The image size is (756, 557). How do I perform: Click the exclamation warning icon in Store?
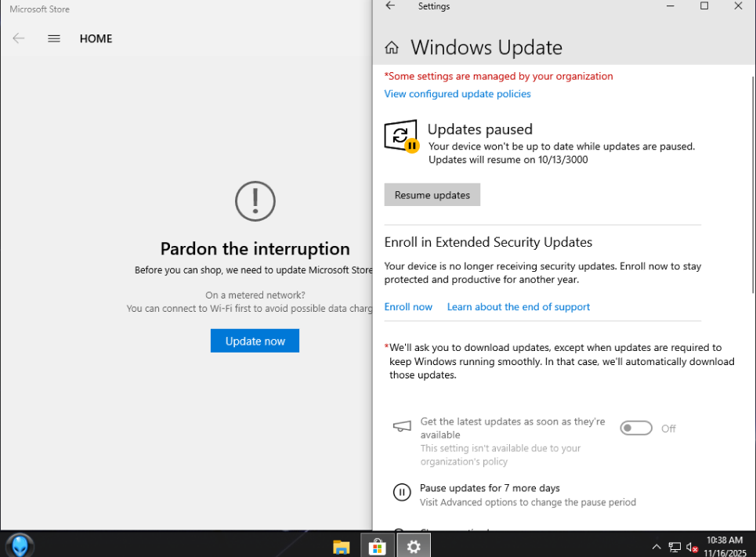[x=255, y=201]
